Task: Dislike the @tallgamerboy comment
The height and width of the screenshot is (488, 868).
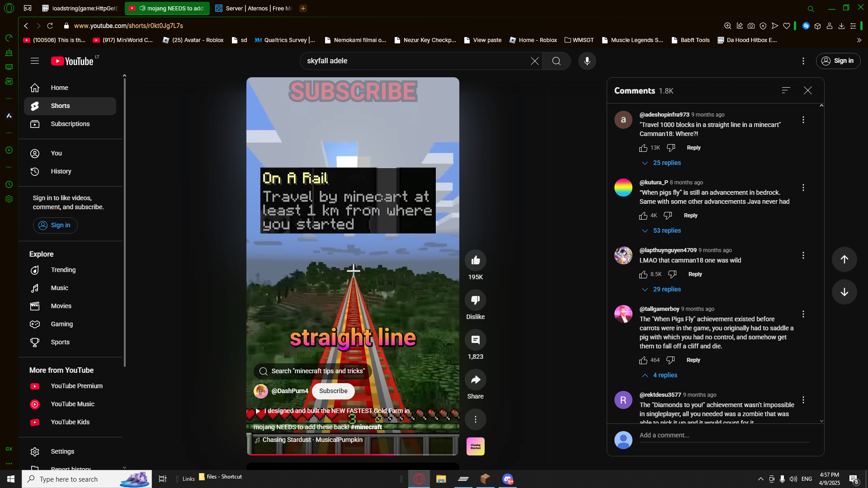Action: pos(670,361)
